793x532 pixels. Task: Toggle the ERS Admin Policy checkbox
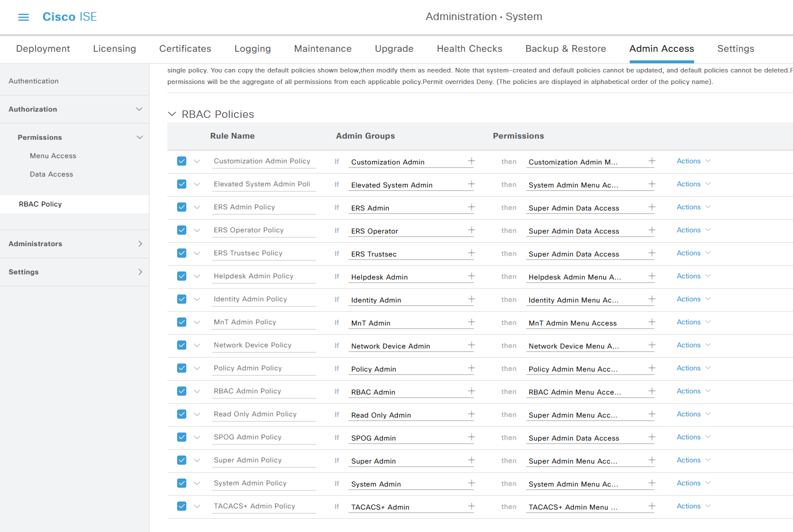(x=182, y=207)
